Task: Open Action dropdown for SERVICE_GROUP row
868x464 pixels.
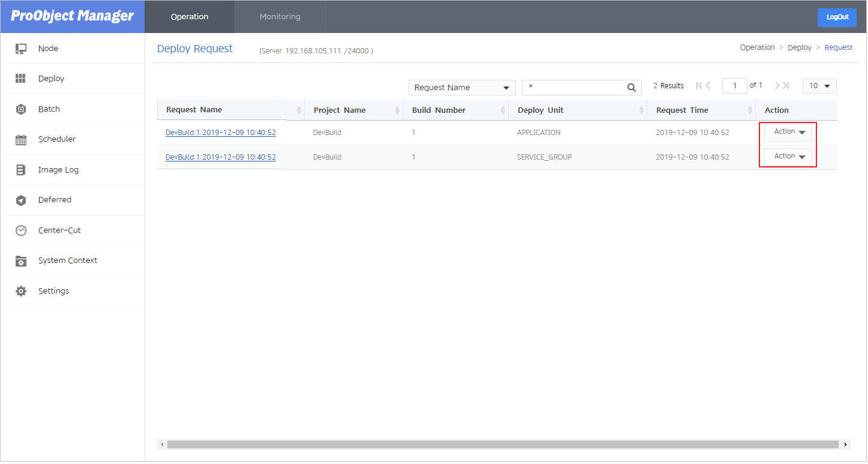Action: pyautogui.click(x=788, y=157)
